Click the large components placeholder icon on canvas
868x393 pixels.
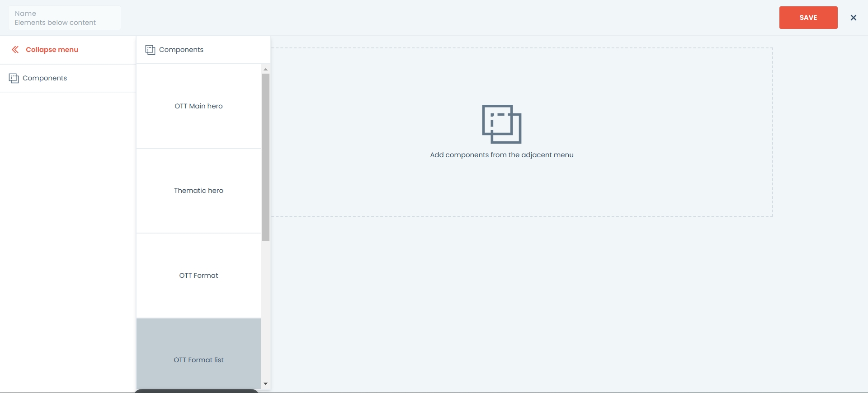pos(501,124)
